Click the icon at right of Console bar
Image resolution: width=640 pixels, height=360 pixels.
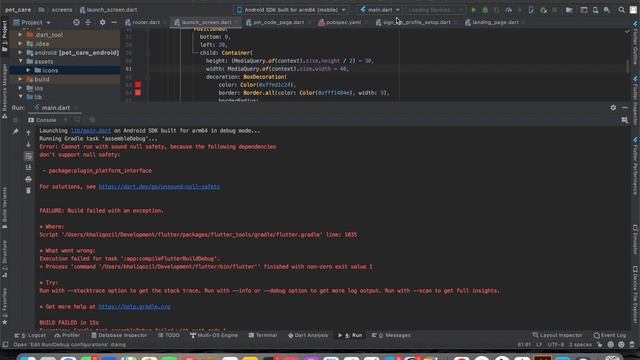pyautogui.click(x=624, y=120)
